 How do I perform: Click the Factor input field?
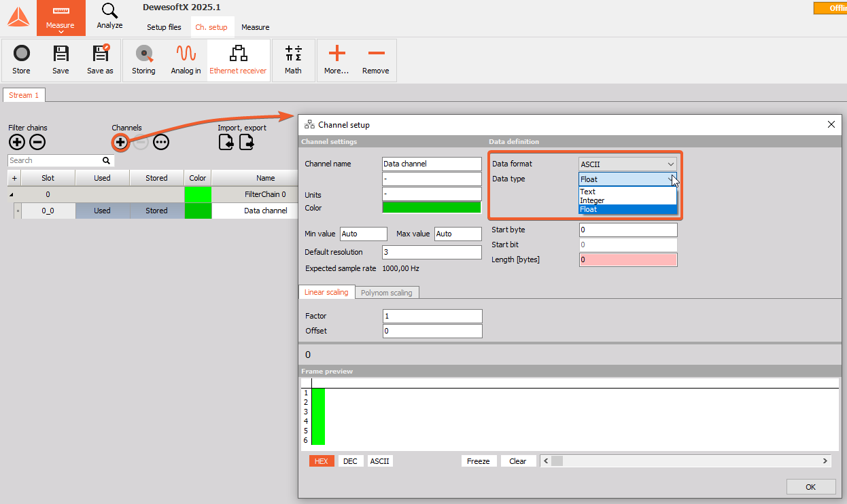(432, 316)
